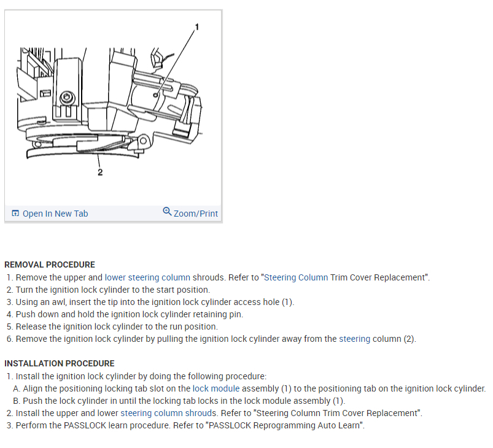This screenshot has width=493, height=448.
Task: Click the INSTALLATION PROCEDURE heading
Action: pos(60,363)
